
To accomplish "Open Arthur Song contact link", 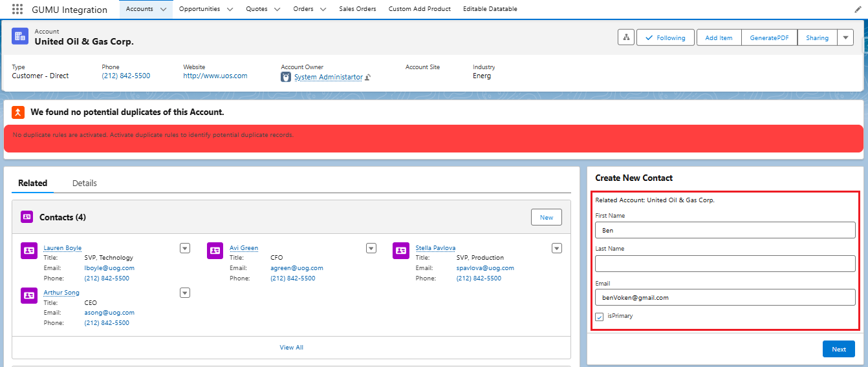I will click(61, 293).
